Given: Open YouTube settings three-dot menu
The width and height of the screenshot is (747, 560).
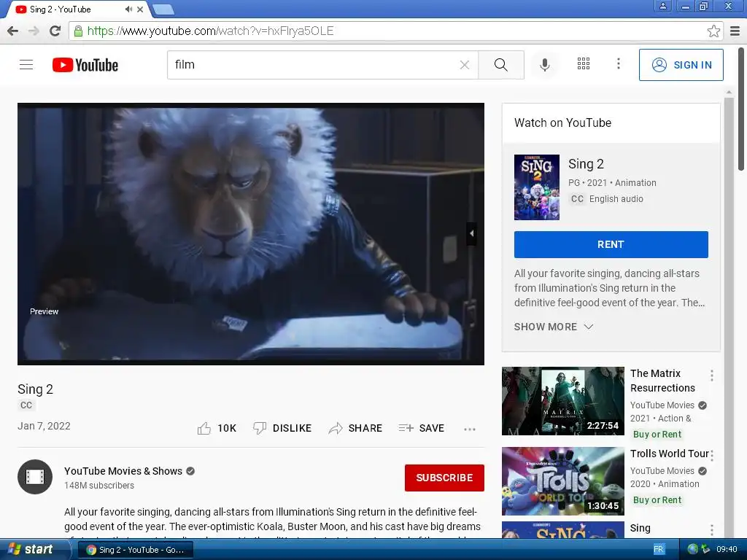Looking at the screenshot, I should 619,64.
